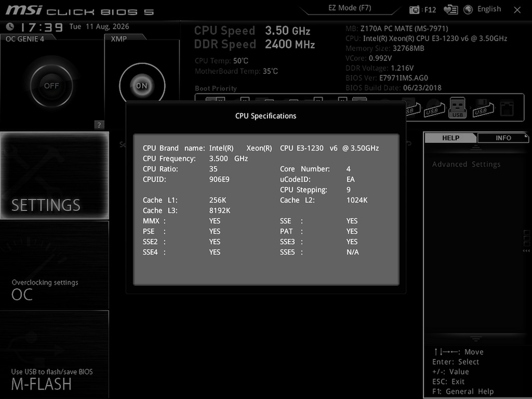Click Memory Size 32768MB text
The height and width of the screenshot is (399, 532).
(x=385, y=48)
